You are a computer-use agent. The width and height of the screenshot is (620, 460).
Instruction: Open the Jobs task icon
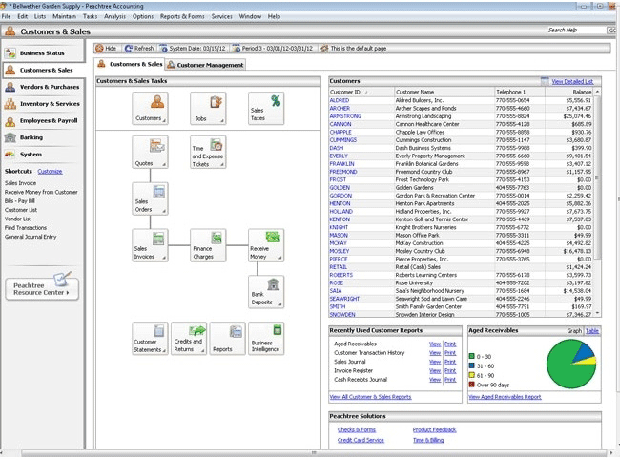click(x=208, y=108)
